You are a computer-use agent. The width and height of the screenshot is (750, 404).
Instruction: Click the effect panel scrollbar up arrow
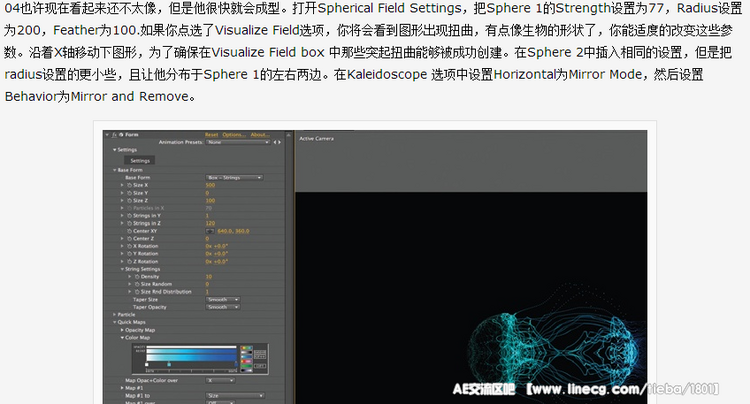[x=288, y=135]
